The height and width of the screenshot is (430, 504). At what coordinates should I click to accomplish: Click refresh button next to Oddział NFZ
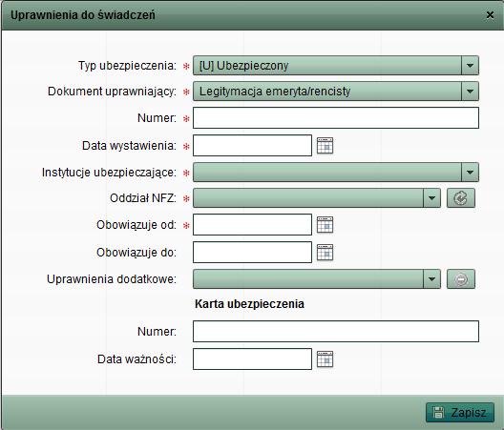click(x=461, y=197)
